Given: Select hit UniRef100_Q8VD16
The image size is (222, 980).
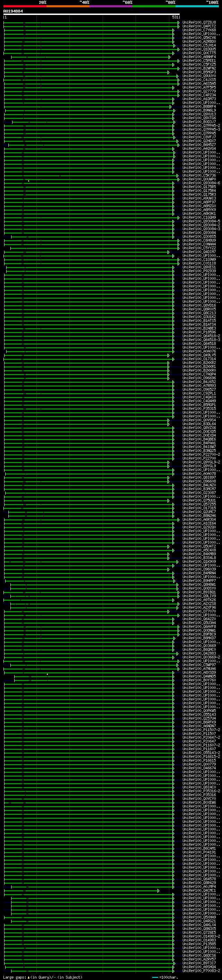Looking at the screenshot, I should coord(199,306).
